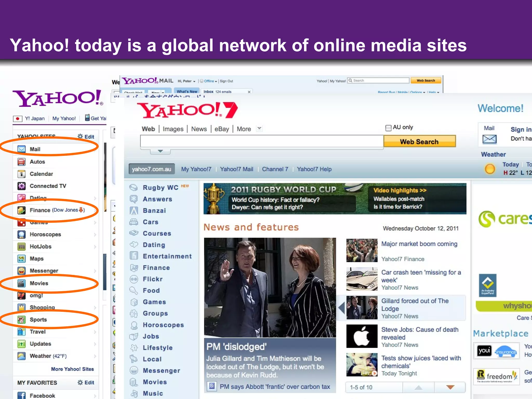
Task: Open the Travel suitcase icon
Action: [21, 332]
